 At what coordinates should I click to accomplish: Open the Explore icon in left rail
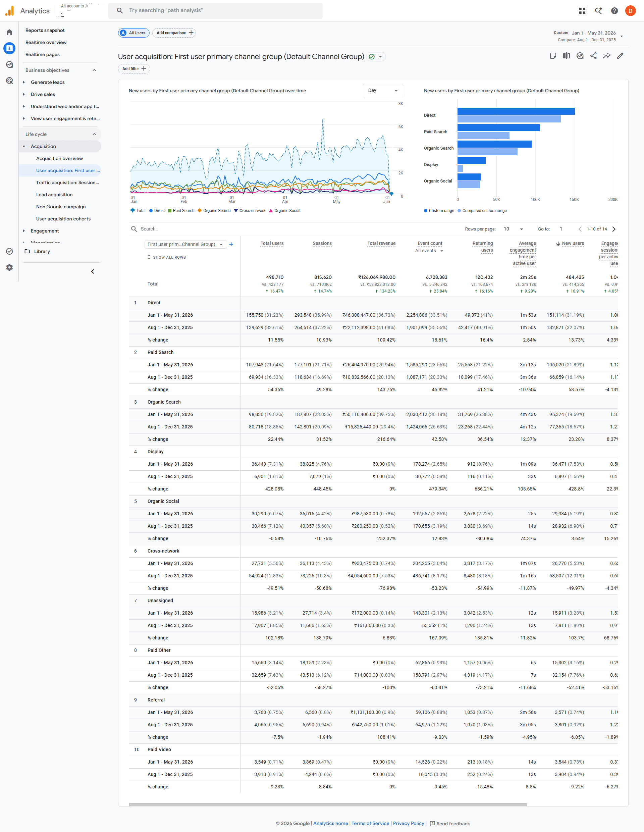point(9,64)
